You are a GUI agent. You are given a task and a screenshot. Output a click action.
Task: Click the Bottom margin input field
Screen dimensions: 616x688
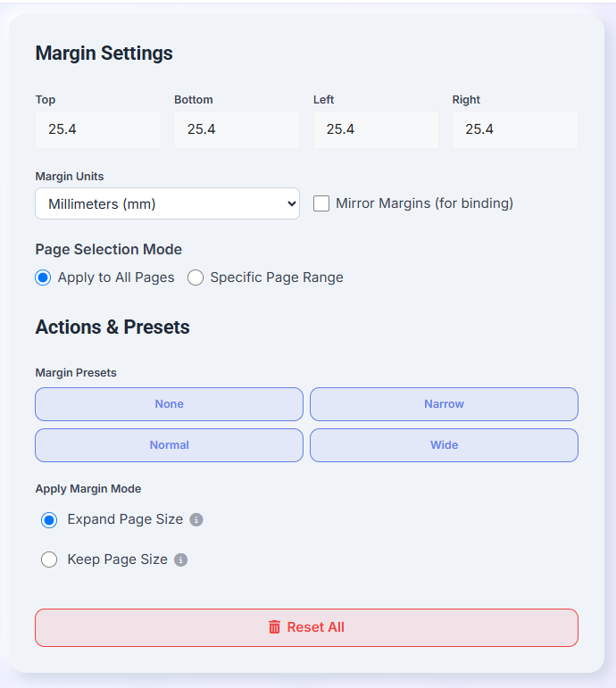(237, 129)
